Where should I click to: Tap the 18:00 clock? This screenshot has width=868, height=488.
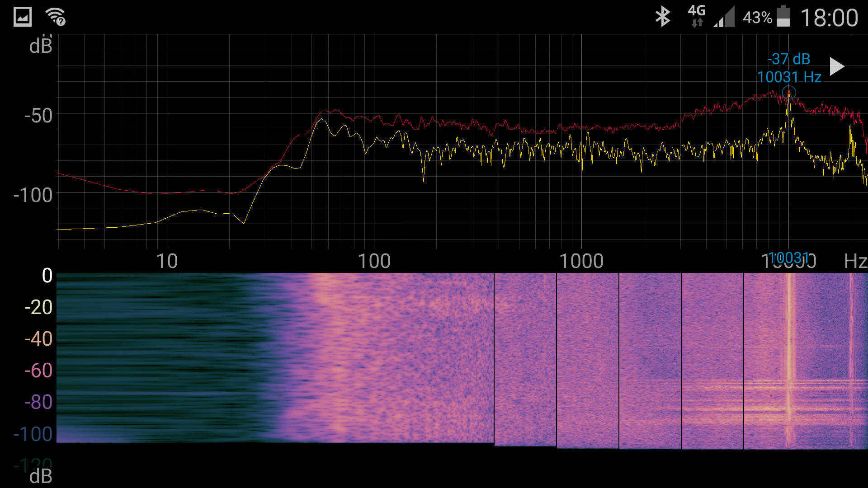pos(829,18)
